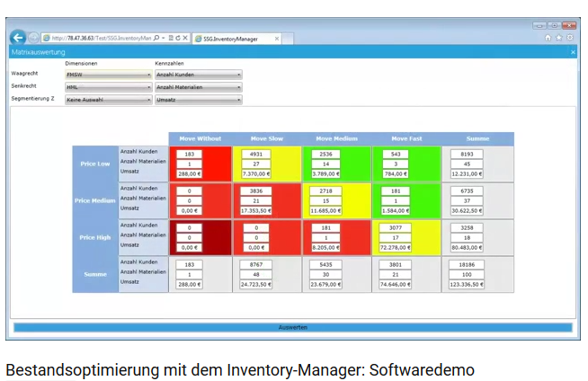
Task: Click the 3801 value in Summe row
Action: click(396, 264)
